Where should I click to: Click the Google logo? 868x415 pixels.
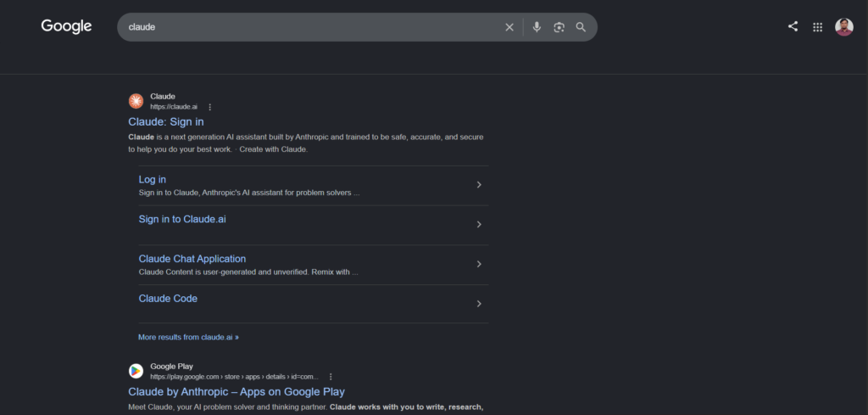click(66, 26)
